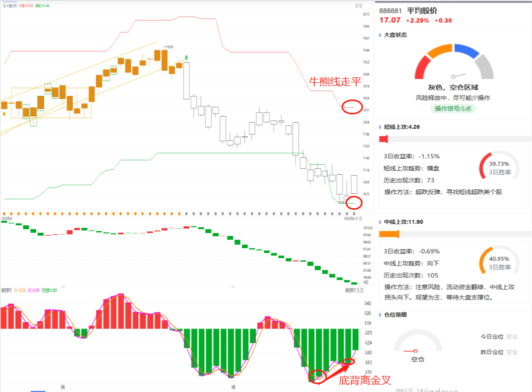Image resolution: width=532 pixels, height=392 pixels.
Task: Open settings icon beside 流动资金 panel label
Action: coord(356,219)
